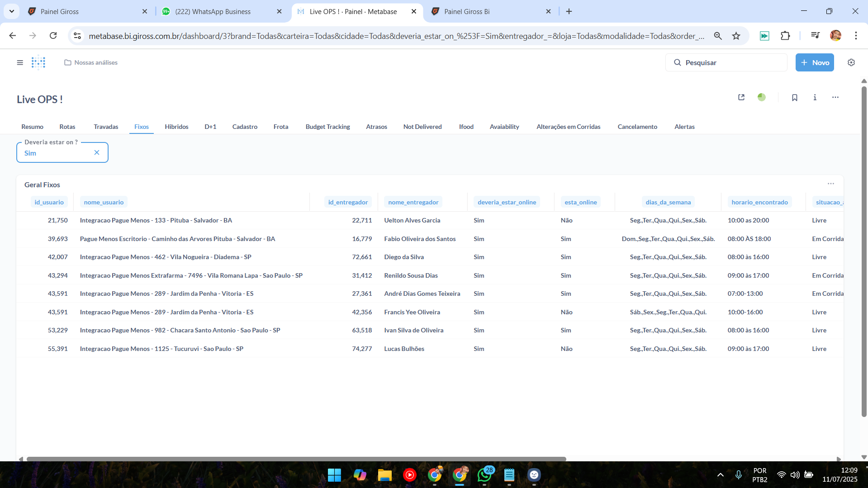Click Novo button
This screenshot has width=868, height=488.
[x=815, y=62]
